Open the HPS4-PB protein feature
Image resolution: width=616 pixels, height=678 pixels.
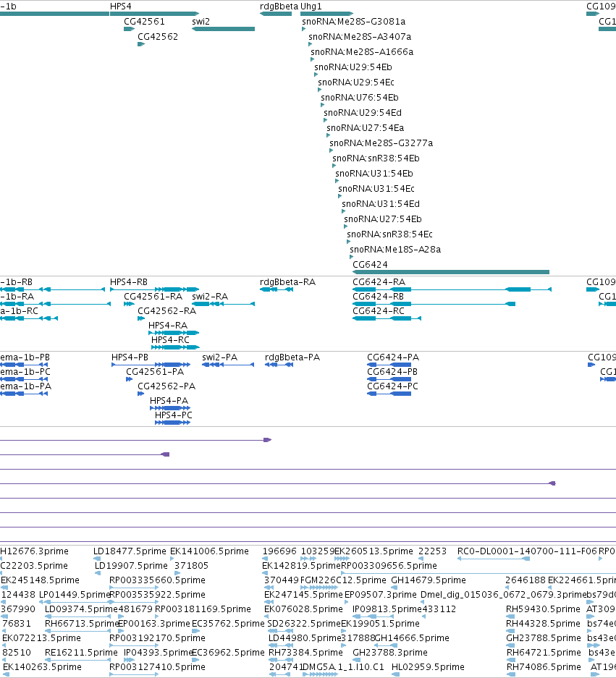151,365
